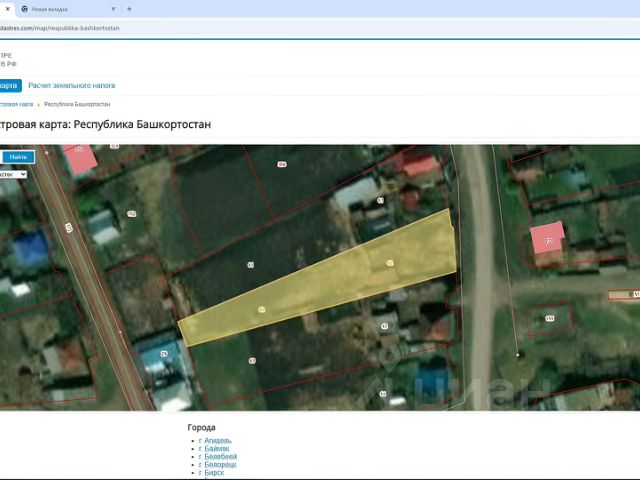640x480 pixels.
Task: Open the blue карта tab button
Action: tap(9, 85)
